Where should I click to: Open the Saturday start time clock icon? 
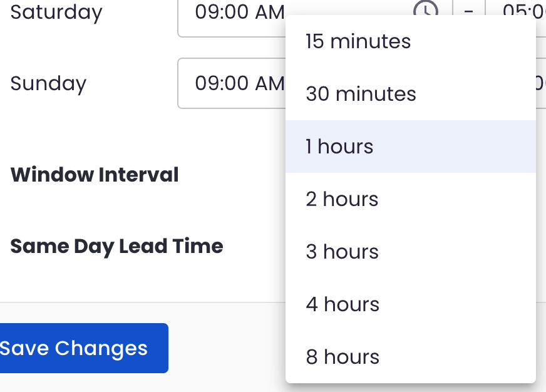426,10
